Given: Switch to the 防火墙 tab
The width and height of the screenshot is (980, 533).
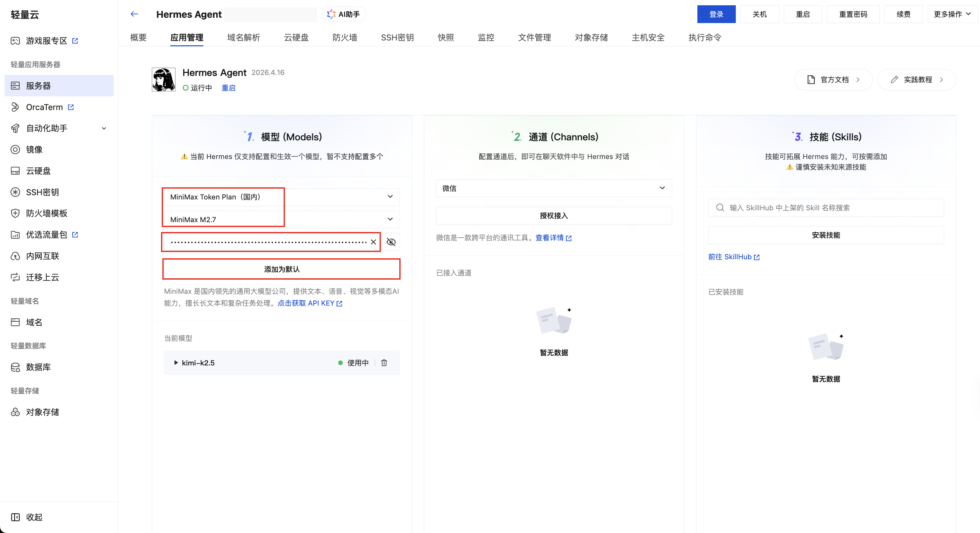Looking at the screenshot, I should (345, 37).
